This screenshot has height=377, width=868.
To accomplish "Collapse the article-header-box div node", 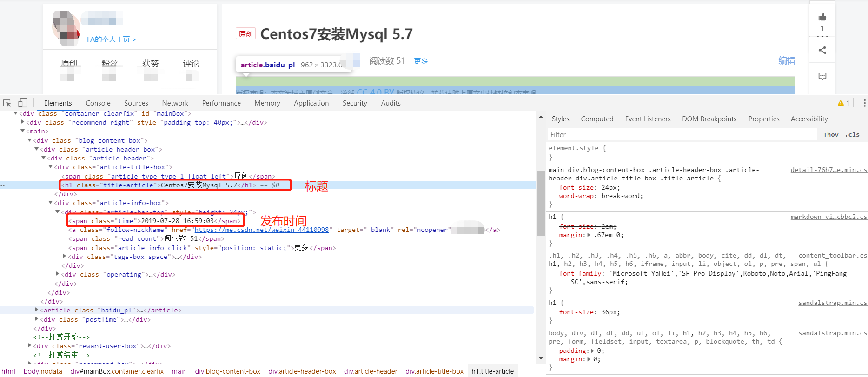I will [x=37, y=149].
